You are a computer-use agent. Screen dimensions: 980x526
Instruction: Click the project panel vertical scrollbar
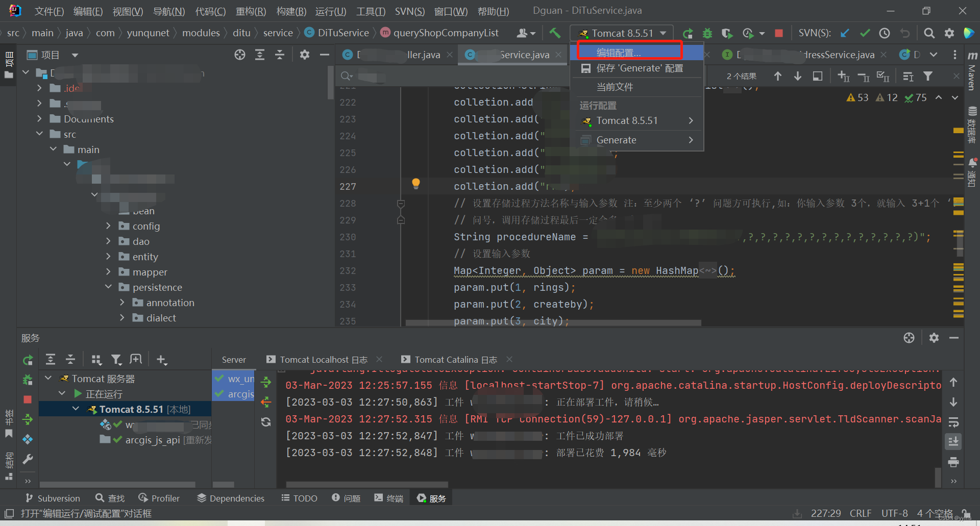coord(330,82)
